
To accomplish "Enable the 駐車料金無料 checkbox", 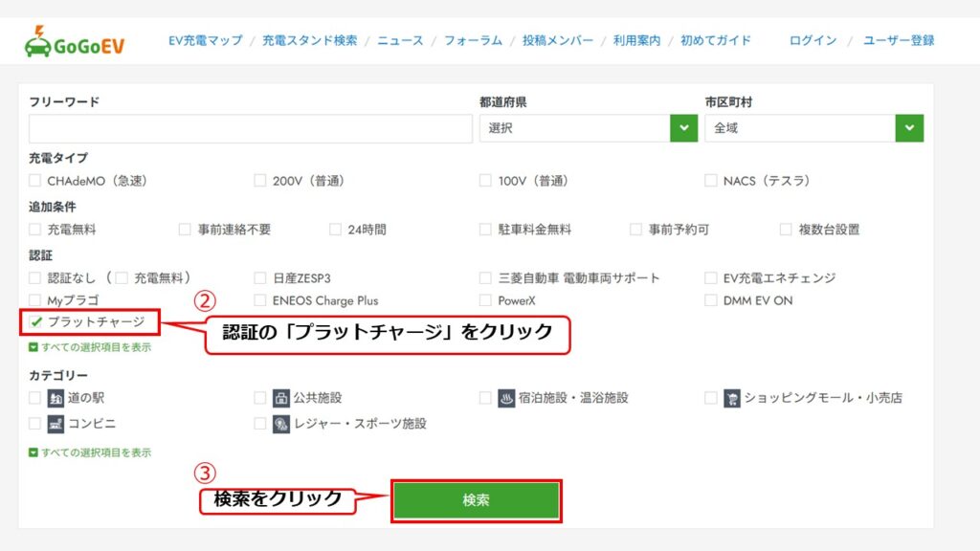I will click(485, 230).
